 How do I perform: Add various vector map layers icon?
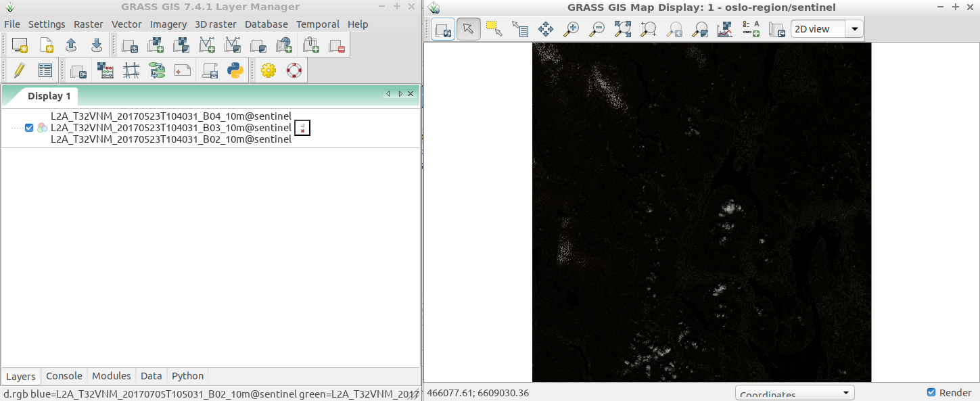pos(233,45)
